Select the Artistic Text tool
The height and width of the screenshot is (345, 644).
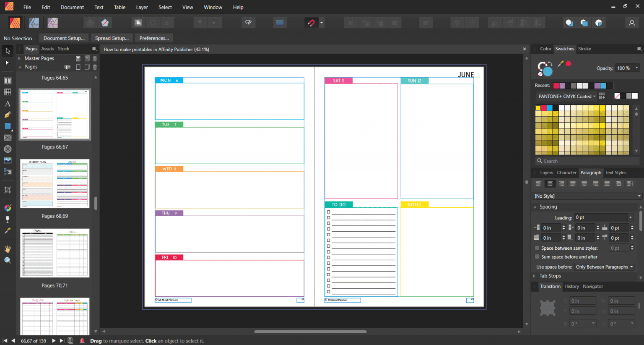(x=8, y=104)
